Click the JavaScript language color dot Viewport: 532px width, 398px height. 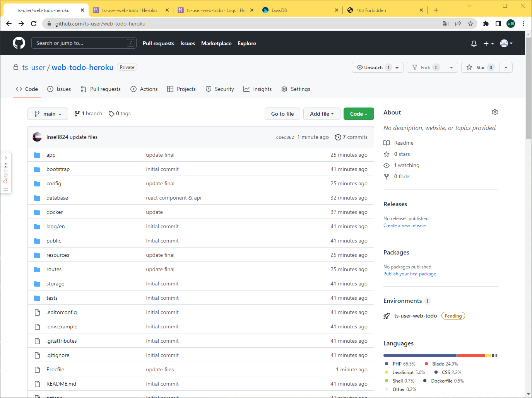click(x=387, y=372)
